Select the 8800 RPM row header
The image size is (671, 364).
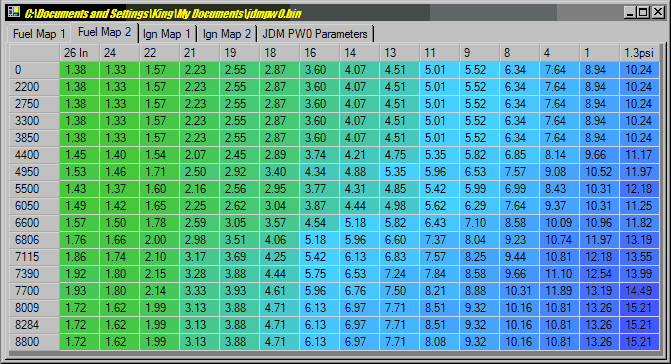[x=34, y=342]
